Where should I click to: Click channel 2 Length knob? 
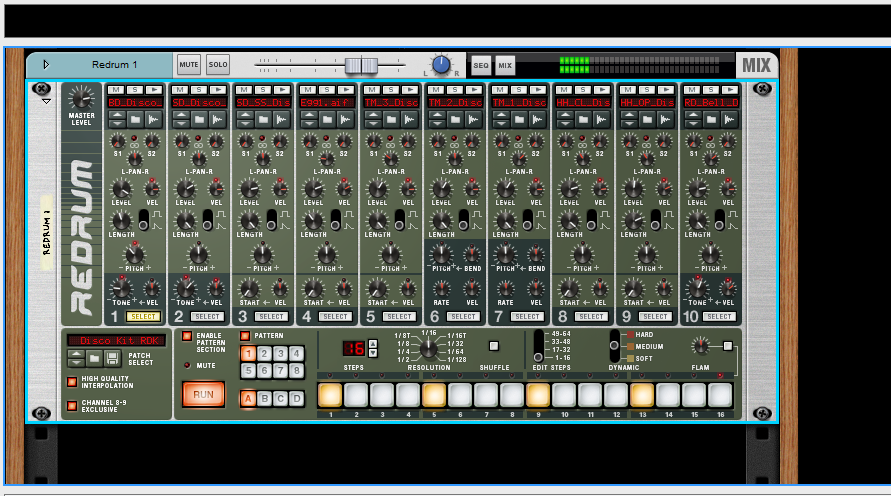(x=185, y=220)
